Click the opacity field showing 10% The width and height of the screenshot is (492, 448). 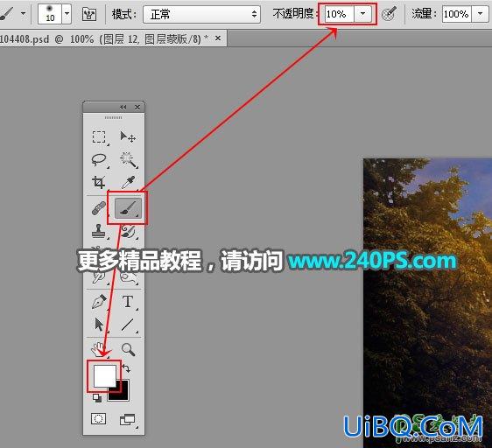tap(340, 14)
